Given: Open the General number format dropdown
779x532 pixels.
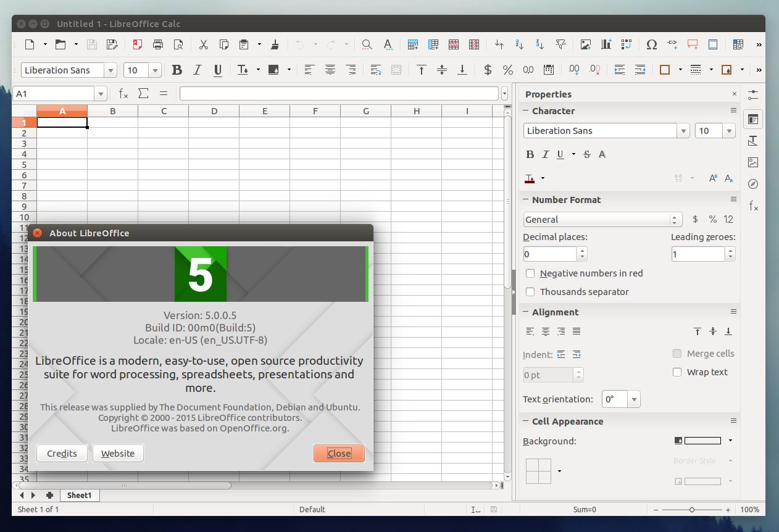Looking at the screenshot, I should click(674, 219).
